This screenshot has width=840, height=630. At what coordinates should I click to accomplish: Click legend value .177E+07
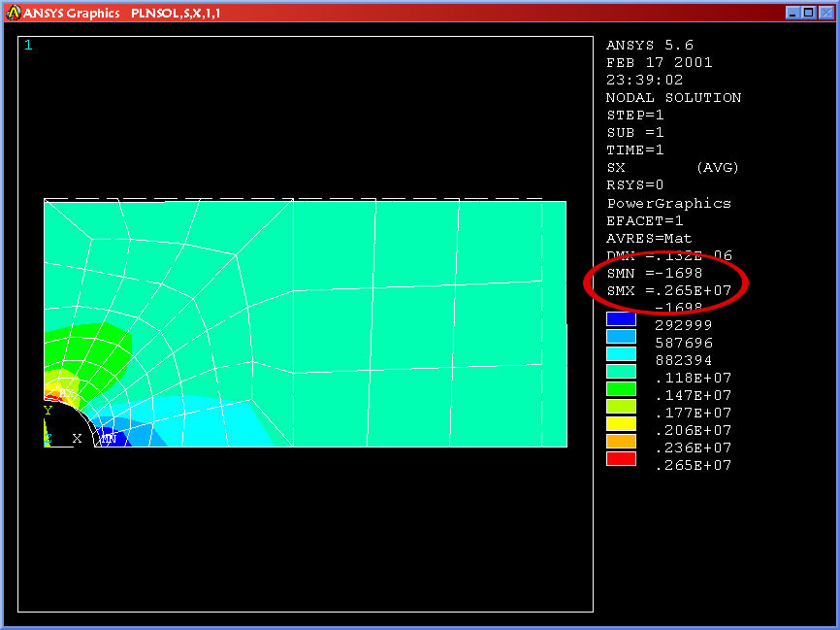(x=694, y=413)
